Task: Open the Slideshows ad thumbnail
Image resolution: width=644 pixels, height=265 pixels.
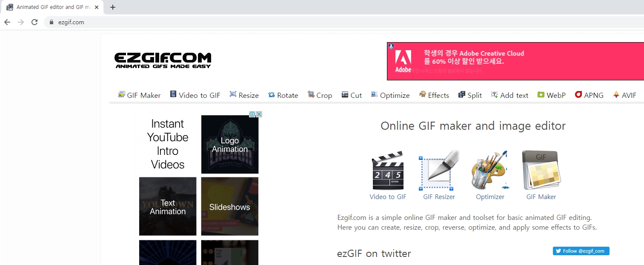Action: tap(230, 206)
